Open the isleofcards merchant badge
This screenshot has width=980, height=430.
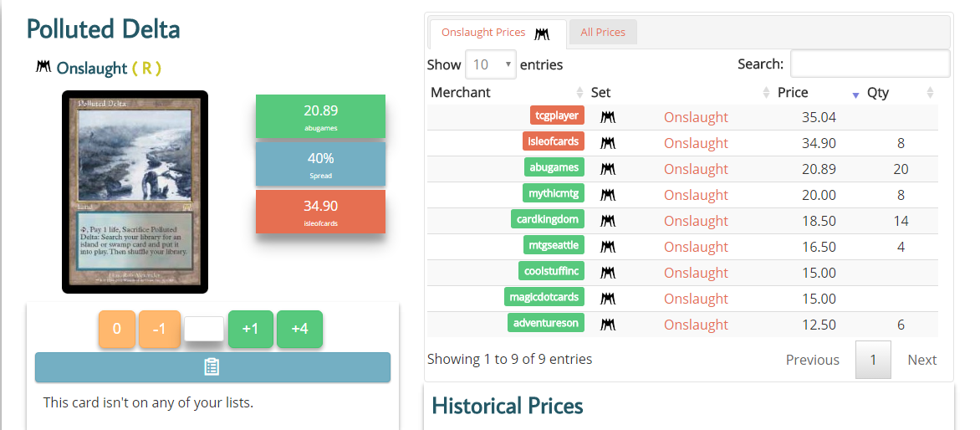coord(553,142)
